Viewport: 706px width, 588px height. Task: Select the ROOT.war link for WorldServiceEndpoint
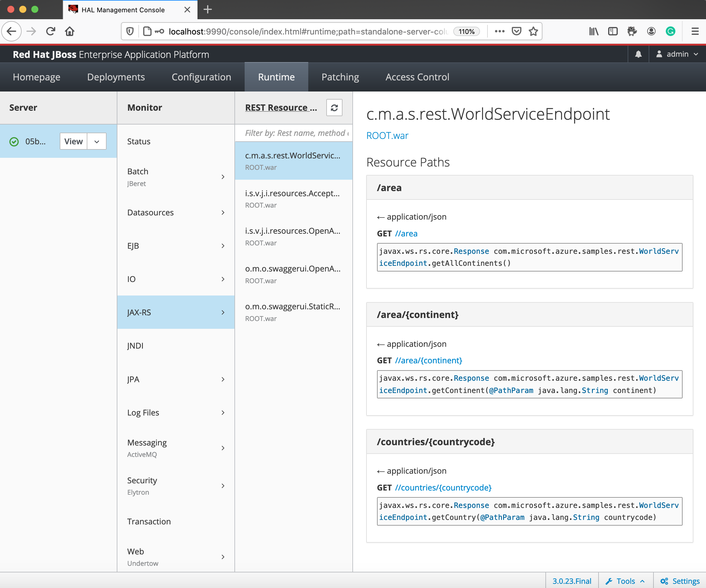(388, 135)
